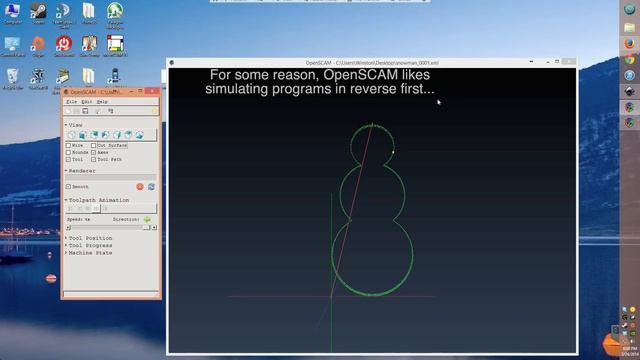Click the red stop render button
The height and width of the screenshot is (360, 640).
(x=140, y=187)
